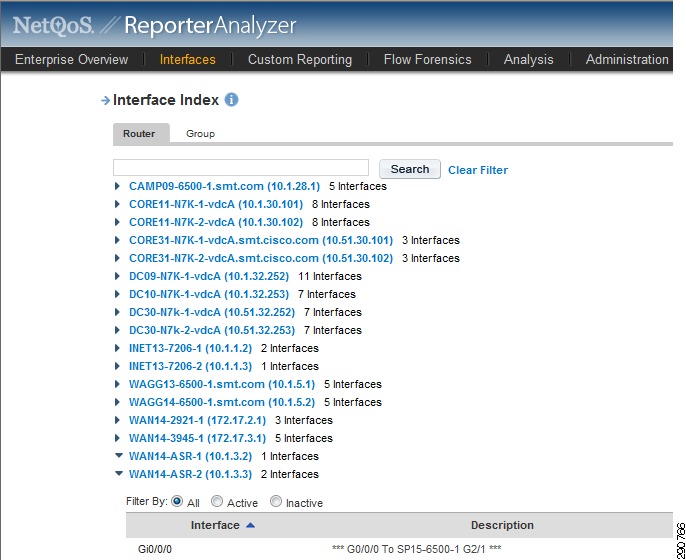The image size is (686, 560).
Task: Click the Interface column header
Action: 215,525
